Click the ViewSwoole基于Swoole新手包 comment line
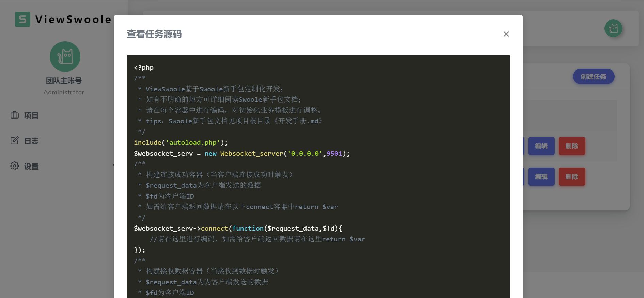Viewport: 644px width, 298px height. (210, 89)
